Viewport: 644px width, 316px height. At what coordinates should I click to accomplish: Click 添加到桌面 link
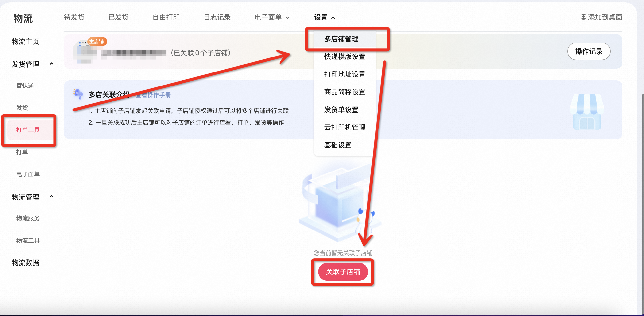click(x=601, y=17)
